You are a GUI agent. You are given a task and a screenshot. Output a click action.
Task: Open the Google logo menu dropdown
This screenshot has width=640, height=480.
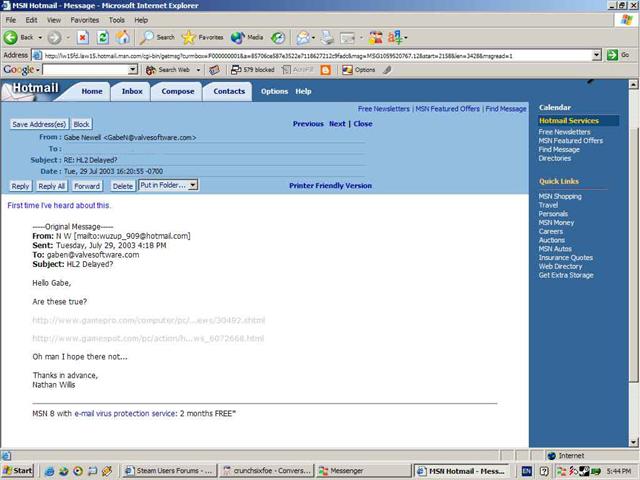tap(38, 70)
